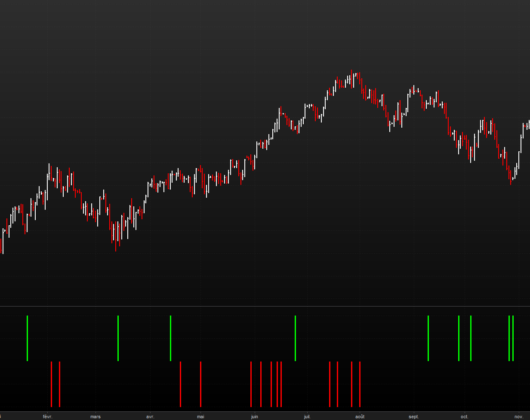The height and width of the screenshot is (420, 530).
Task: Select the leftmost green signal bar in January
Action: (27, 338)
